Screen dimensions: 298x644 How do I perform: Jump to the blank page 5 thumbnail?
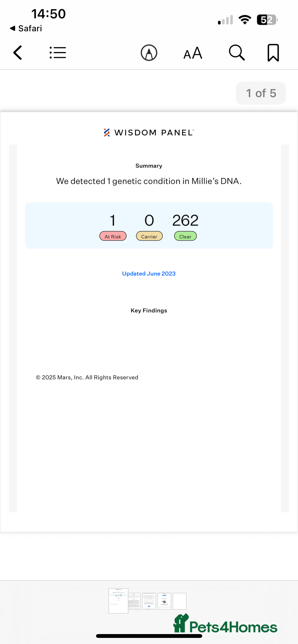click(x=180, y=601)
